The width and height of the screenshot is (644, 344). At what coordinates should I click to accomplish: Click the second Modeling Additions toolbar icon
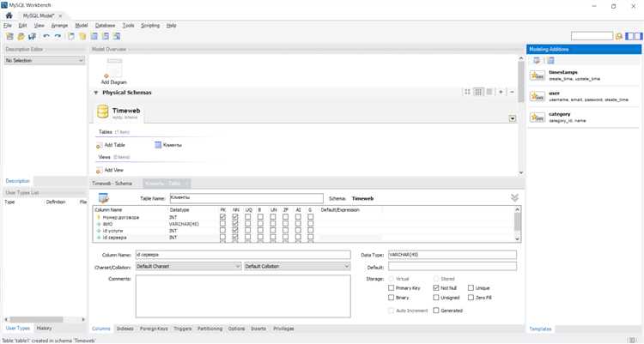[550, 61]
